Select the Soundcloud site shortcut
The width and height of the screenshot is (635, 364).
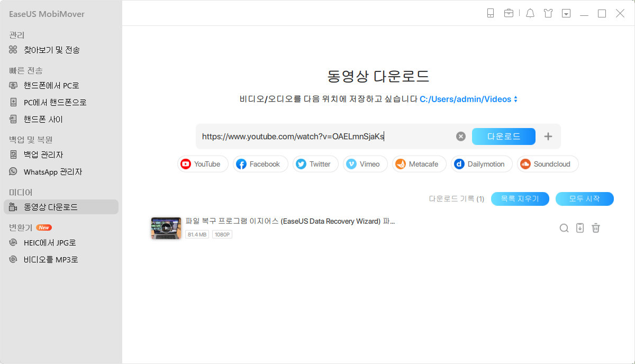pos(548,164)
